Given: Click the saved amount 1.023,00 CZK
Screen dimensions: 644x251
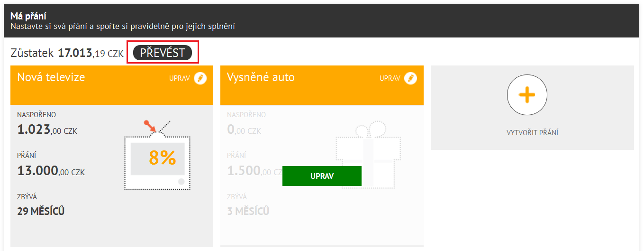Looking at the screenshot, I should (47, 130).
